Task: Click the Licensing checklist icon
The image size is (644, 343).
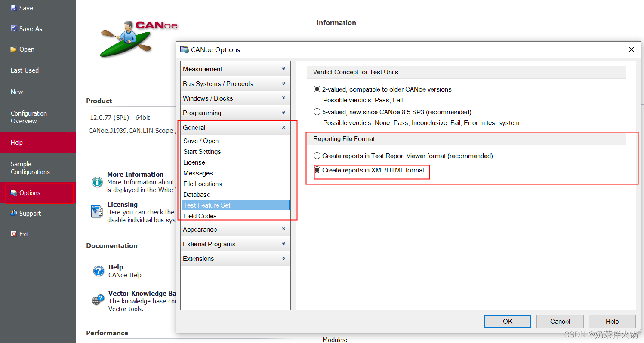Action: pyautogui.click(x=97, y=212)
